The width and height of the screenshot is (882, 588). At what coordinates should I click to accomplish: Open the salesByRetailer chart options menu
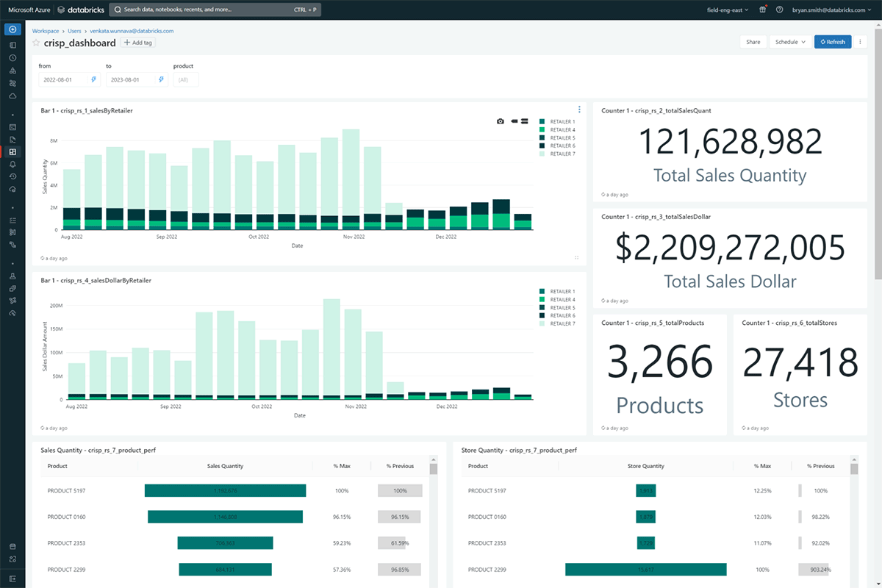click(579, 110)
